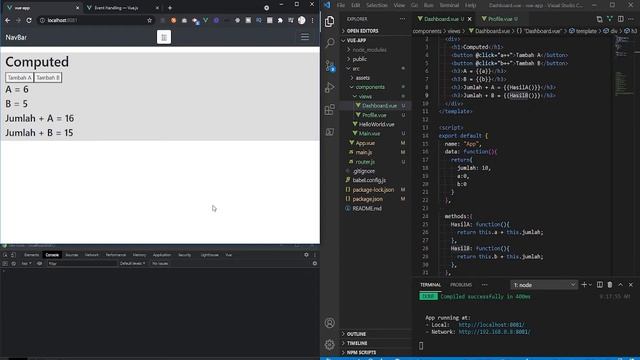Viewport: 640px width, 360px height.
Task: Click the 'No issues' button in console toolbar
Action: 160,264
